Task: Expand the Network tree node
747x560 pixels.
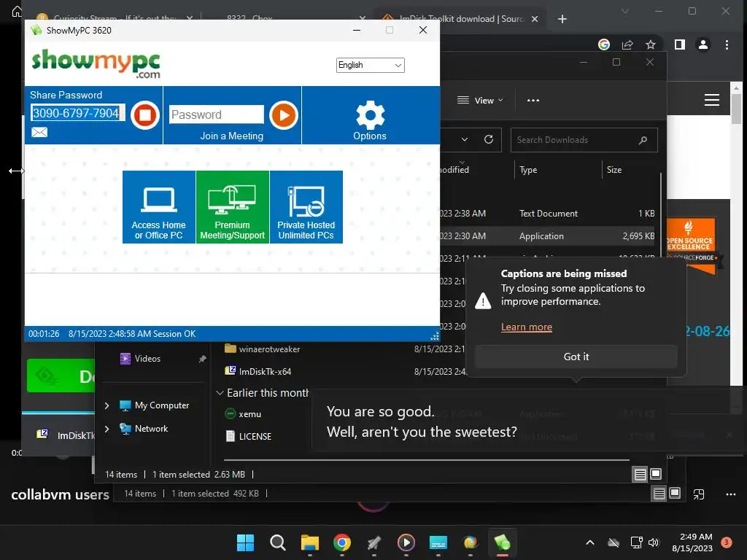Action: point(107,429)
